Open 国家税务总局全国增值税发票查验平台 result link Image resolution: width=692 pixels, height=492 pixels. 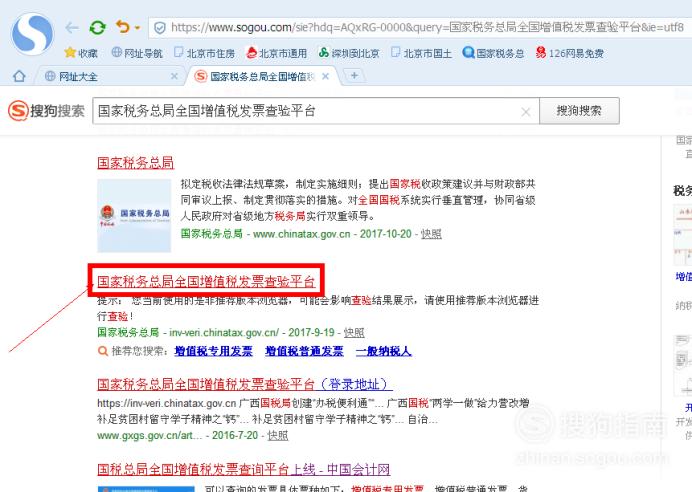(206, 281)
